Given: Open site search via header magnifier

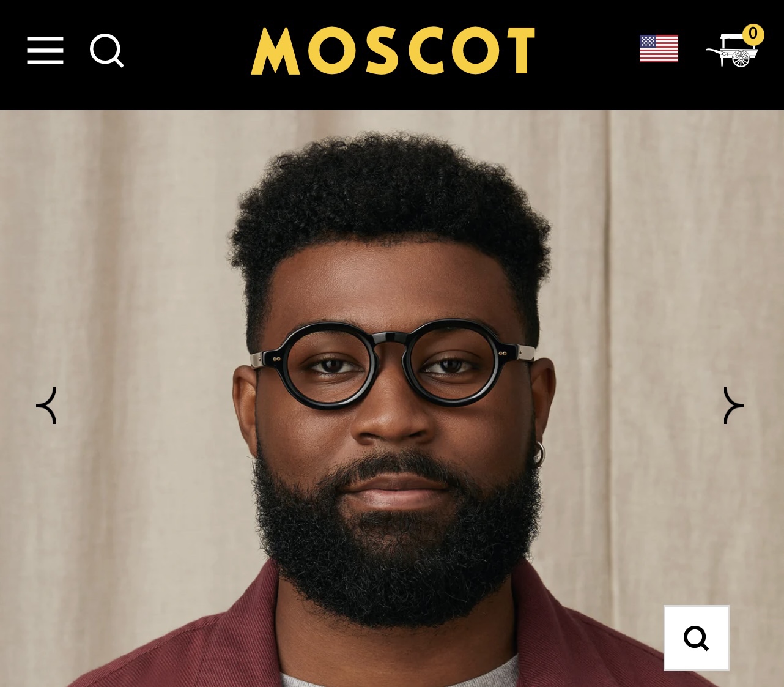Looking at the screenshot, I should [x=107, y=51].
